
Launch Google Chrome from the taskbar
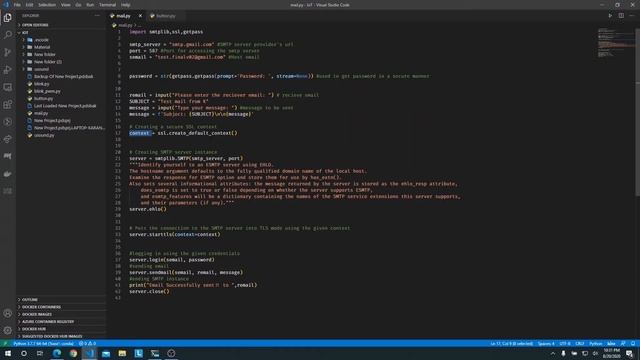[73, 353]
